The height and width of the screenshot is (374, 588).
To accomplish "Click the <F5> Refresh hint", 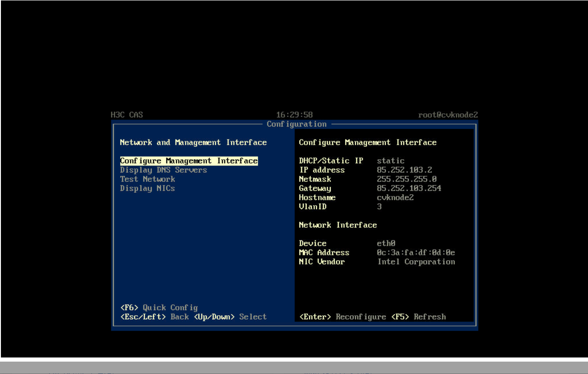I will pos(418,317).
